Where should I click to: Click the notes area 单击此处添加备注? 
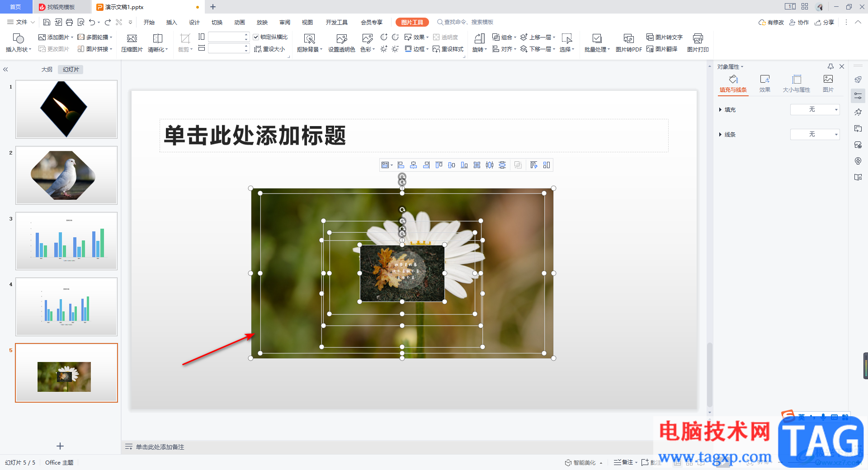pyautogui.click(x=160, y=447)
